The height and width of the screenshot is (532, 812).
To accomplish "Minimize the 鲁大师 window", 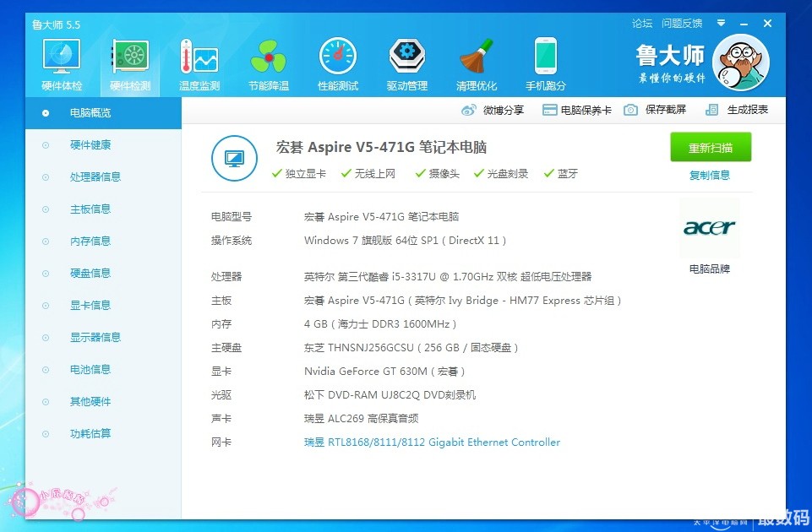I will click(744, 24).
